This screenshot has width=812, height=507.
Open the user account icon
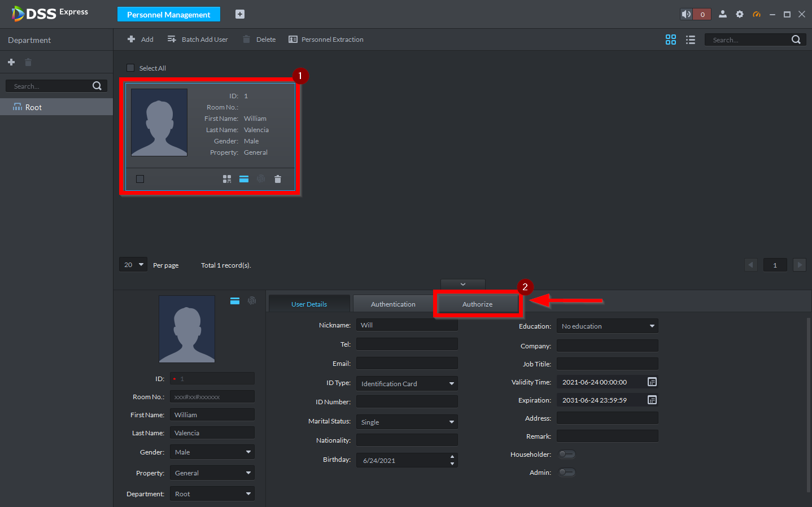(x=722, y=14)
